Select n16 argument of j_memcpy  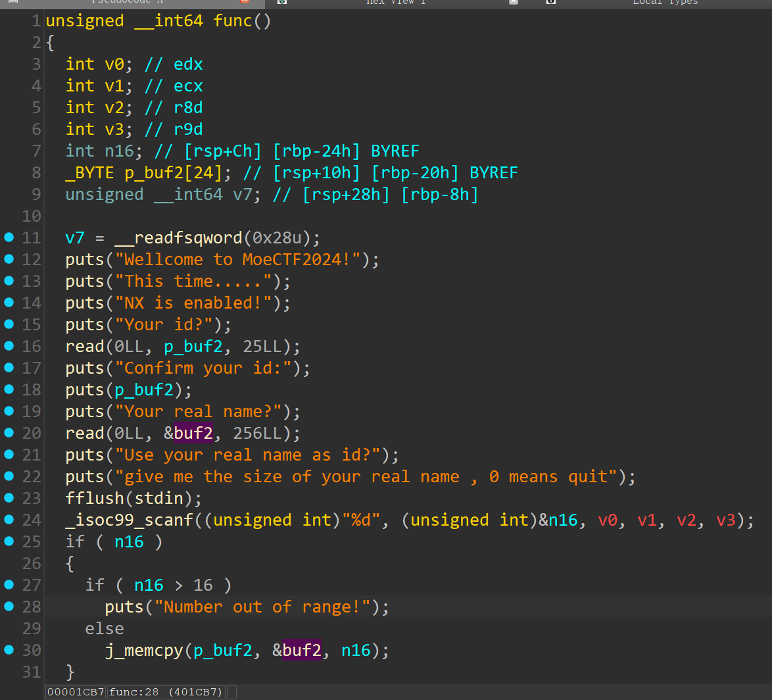tap(356, 649)
